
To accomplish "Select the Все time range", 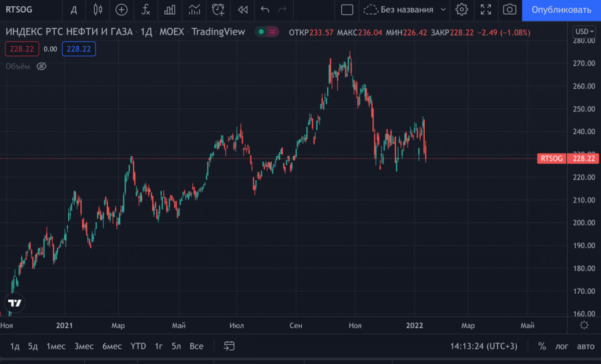I will [196, 346].
